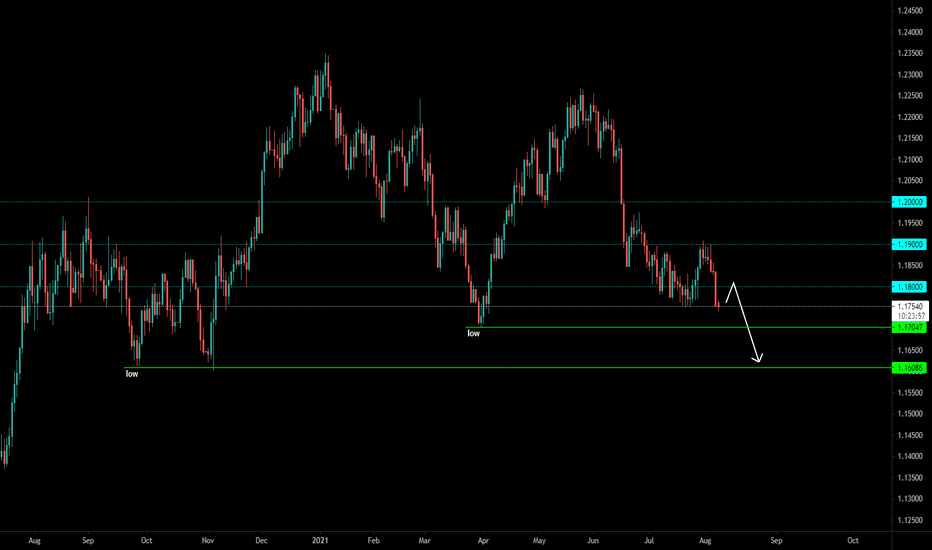Click the 1.16500 price scale label
This screenshot has height=550, width=932.
(910, 351)
